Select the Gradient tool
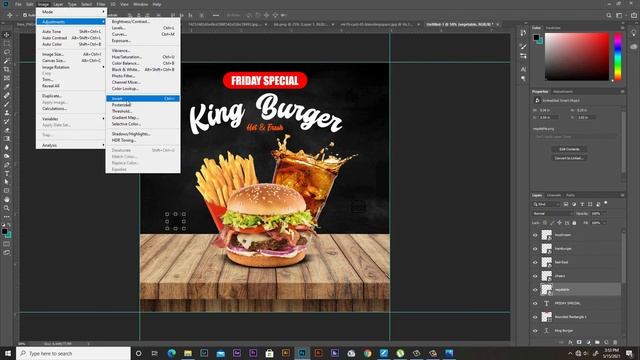This screenshot has width=640, height=360. click(x=7, y=139)
